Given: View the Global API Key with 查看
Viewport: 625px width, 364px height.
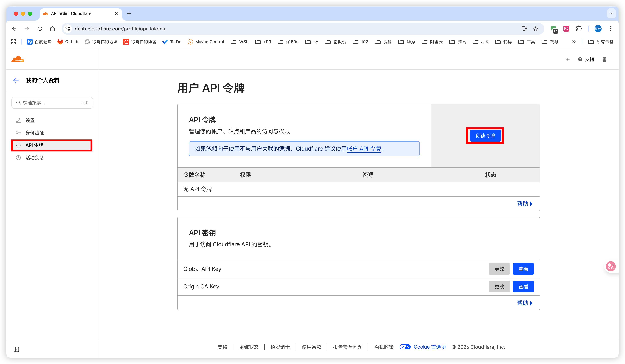Looking at the screenshot, I should (523, 269).
